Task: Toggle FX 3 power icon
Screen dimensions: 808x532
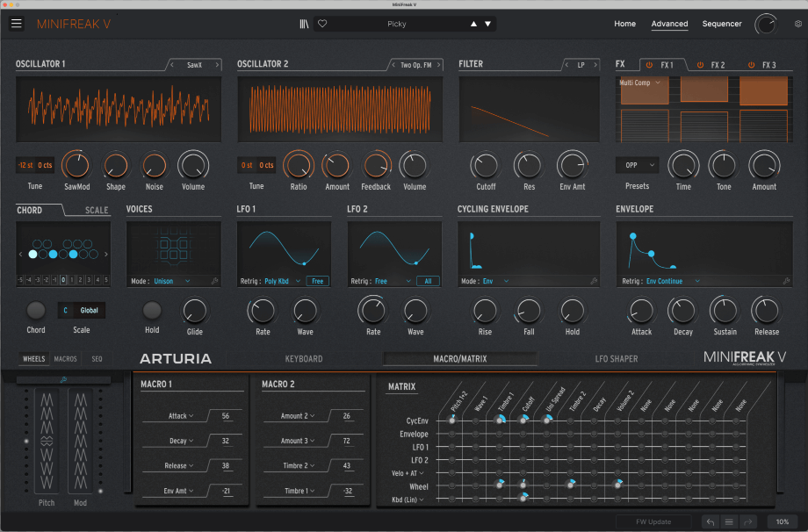Action: [751, 65]
